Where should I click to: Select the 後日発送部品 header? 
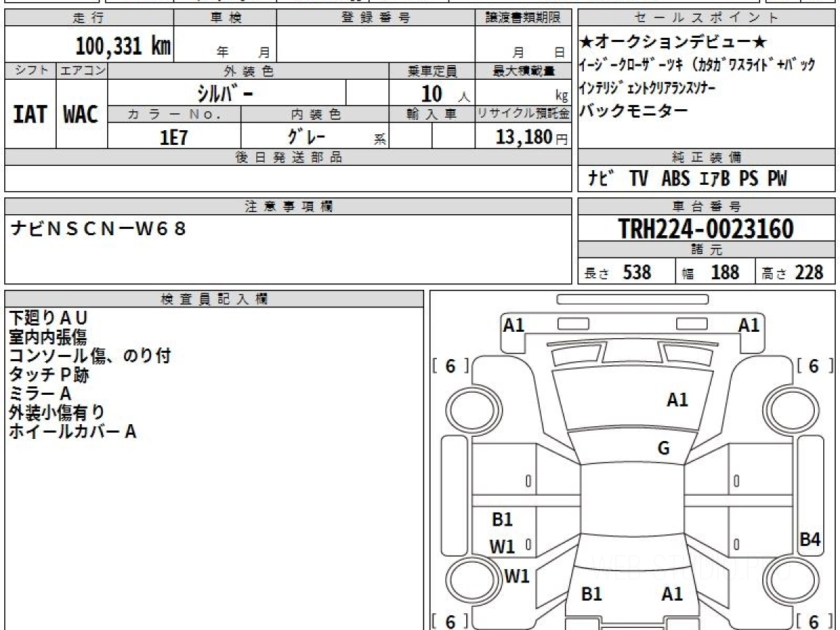(x=288, y=157)
